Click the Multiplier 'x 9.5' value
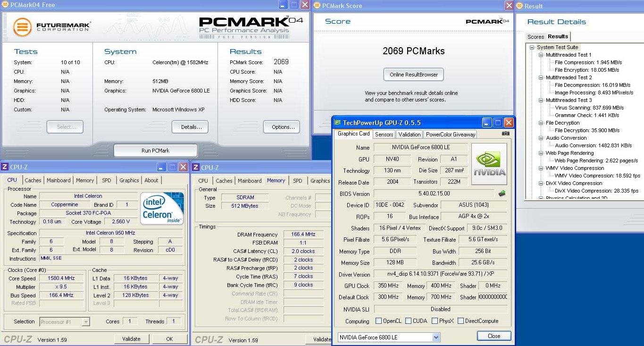644x346 pixels. 61,287
